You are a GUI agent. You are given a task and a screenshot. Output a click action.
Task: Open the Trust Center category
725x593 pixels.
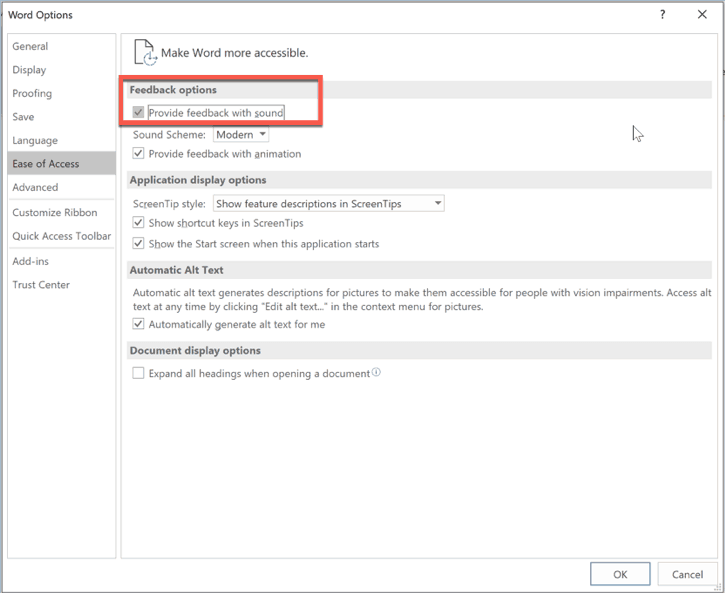click(61, 285)
